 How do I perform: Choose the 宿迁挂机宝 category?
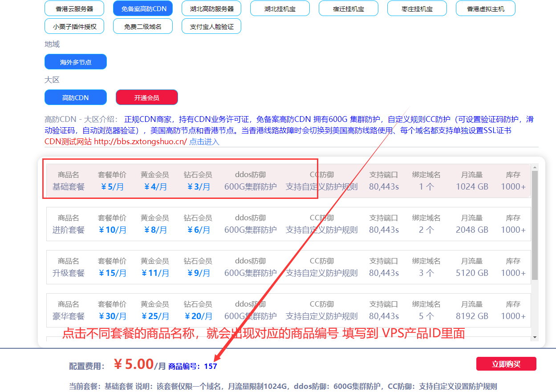349,8
